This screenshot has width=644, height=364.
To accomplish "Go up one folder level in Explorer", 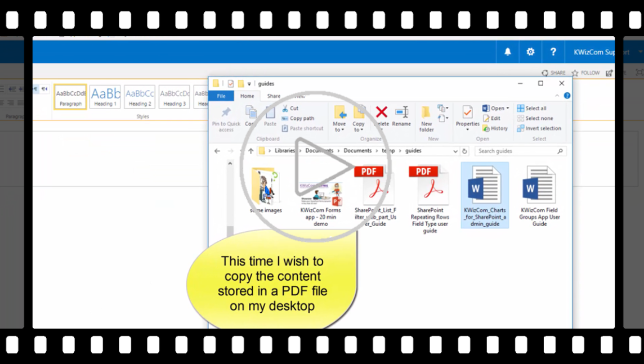I will pyautogui.click(x=251, y=151).
